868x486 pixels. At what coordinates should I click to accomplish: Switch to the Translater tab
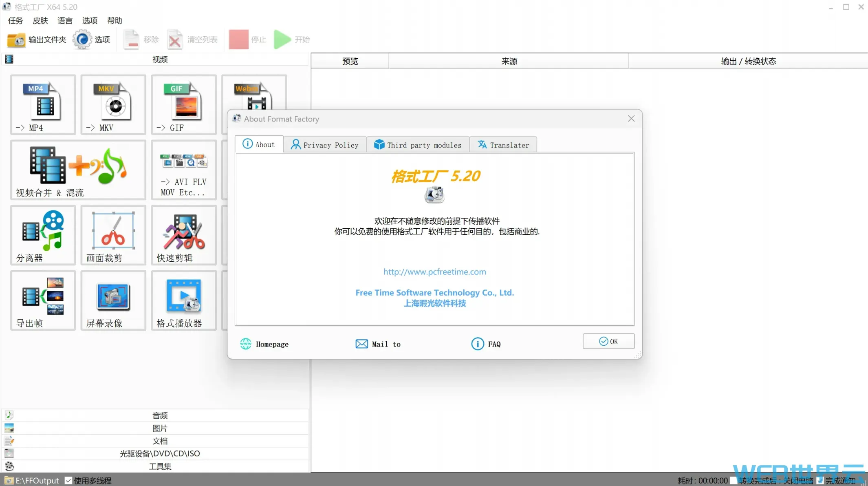pos(503,145)
